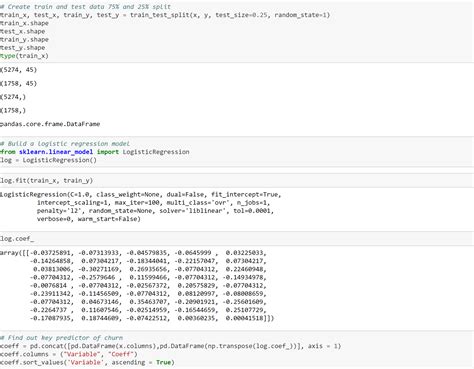Click the array row starting -0.14264858
This screenshot has height=369, width=474.
[x=148, y=261]
